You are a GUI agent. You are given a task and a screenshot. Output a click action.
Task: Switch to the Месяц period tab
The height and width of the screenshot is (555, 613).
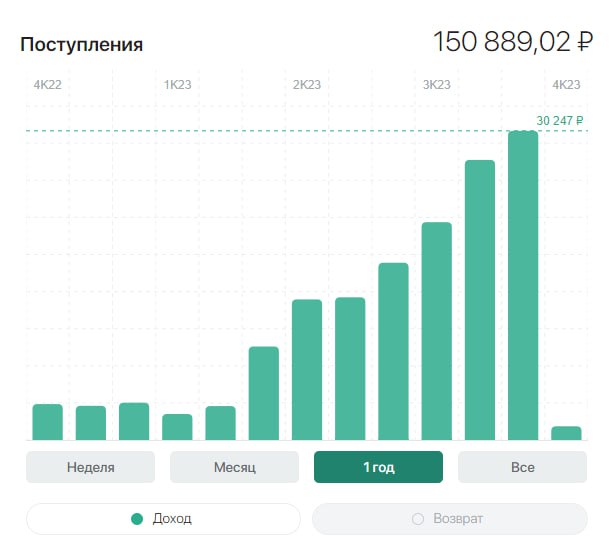click(234, 467)
